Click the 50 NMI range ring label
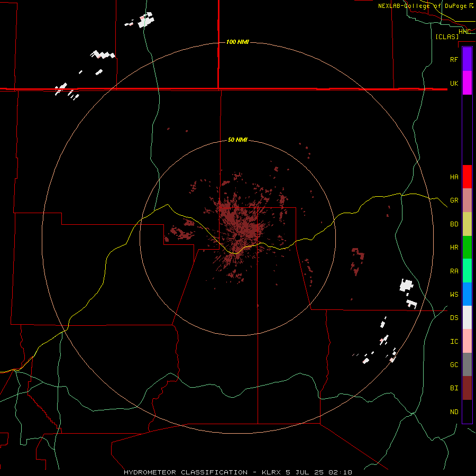 [x=237, y=140]
